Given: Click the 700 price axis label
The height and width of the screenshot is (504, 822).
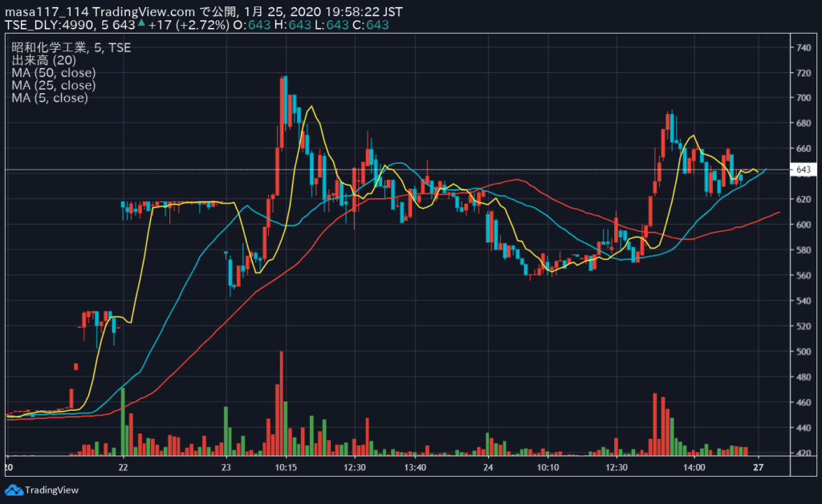Looking at the screenshot, I should pos(803,98).
